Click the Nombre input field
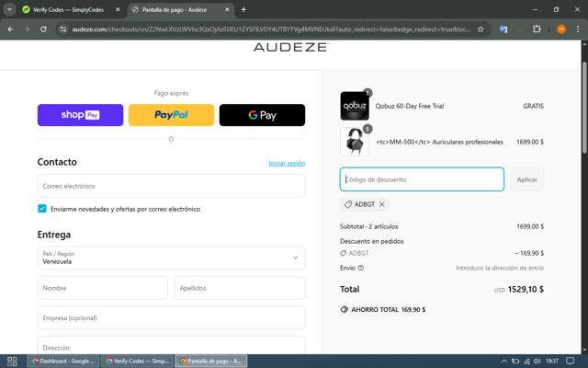 tap(102, 288)
